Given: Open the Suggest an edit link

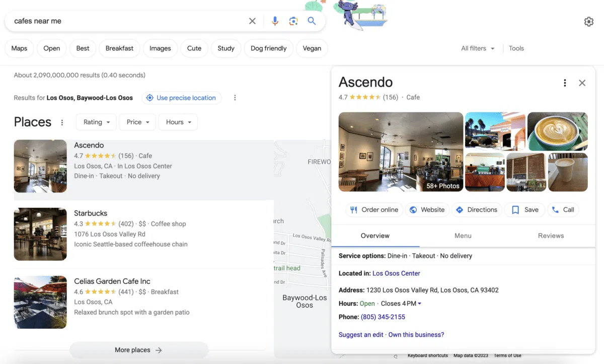Looking at the screenshot, I should pyautogui.click(x=360, y=334).
